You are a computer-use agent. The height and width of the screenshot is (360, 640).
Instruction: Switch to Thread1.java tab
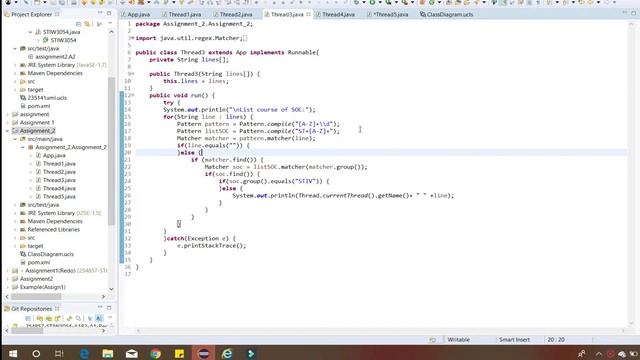click(x=182, y=14)
